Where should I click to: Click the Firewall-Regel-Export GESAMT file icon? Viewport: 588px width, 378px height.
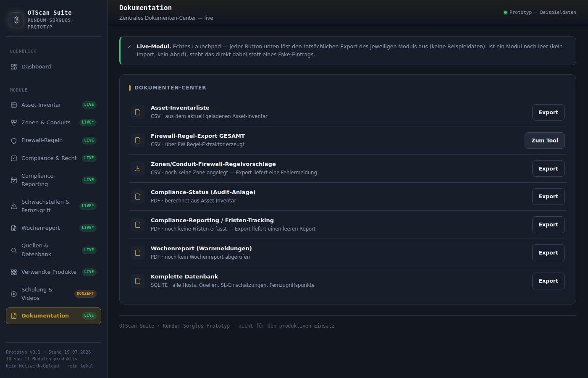[138, 140]
